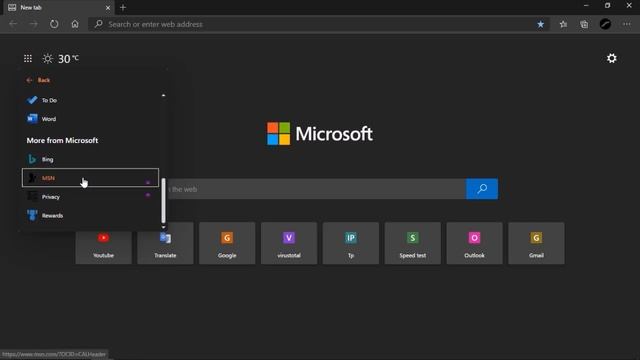Add page to favorites star

coord(540,24)
